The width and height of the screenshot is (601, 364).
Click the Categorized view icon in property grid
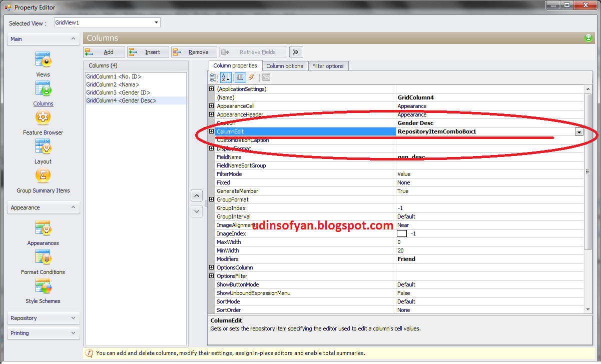pos(214,77)
